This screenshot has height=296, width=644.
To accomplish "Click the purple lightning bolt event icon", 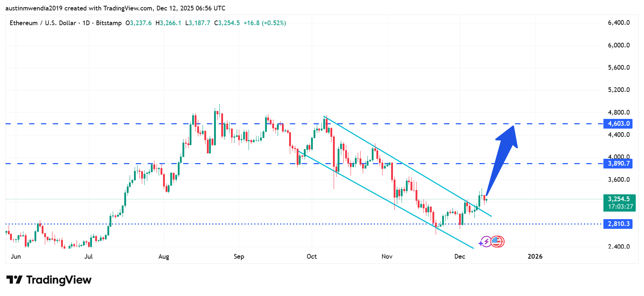I will tap(485, 242).
